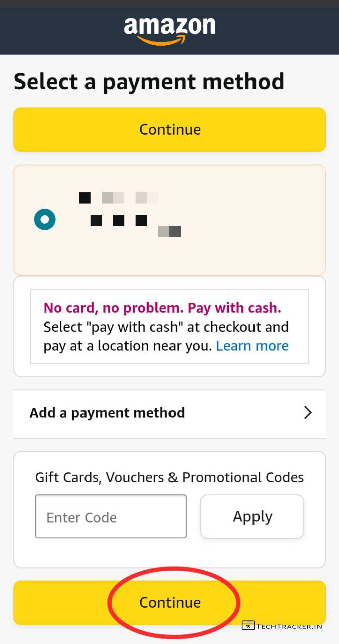Click the Gift Cards, Vouchers & Promotional Codes label
This screenshot has width=339, height=644.
tap(169, 477)
